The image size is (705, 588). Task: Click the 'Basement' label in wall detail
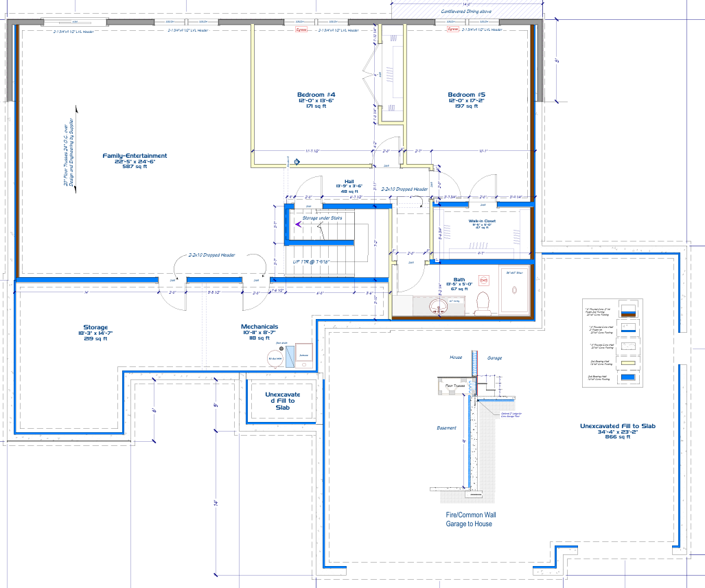(446, 428)
